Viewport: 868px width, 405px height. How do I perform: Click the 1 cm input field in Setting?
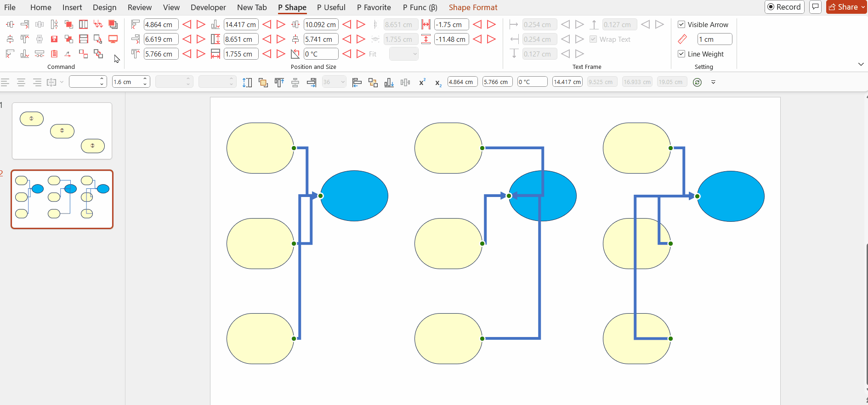[x=714, y=39]
